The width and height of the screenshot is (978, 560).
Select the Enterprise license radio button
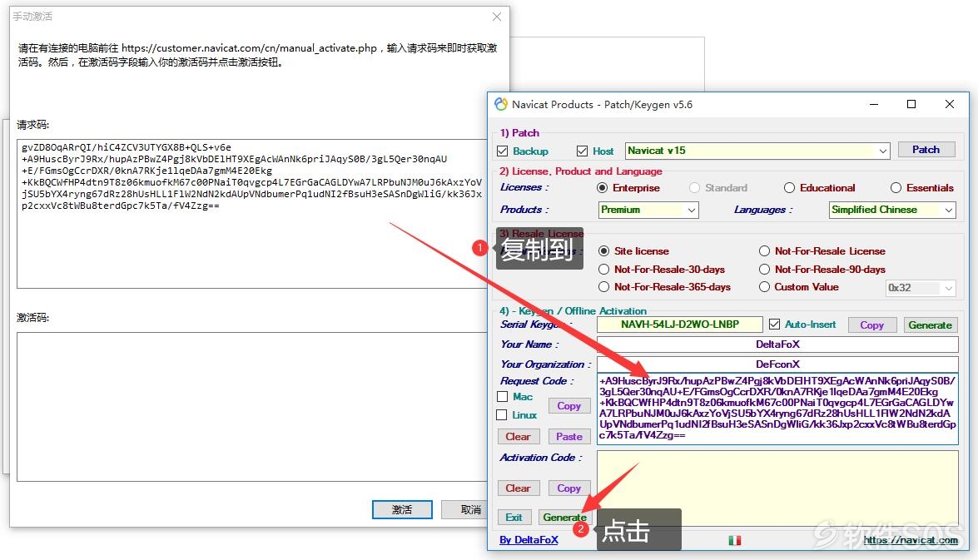pos(602,188)
